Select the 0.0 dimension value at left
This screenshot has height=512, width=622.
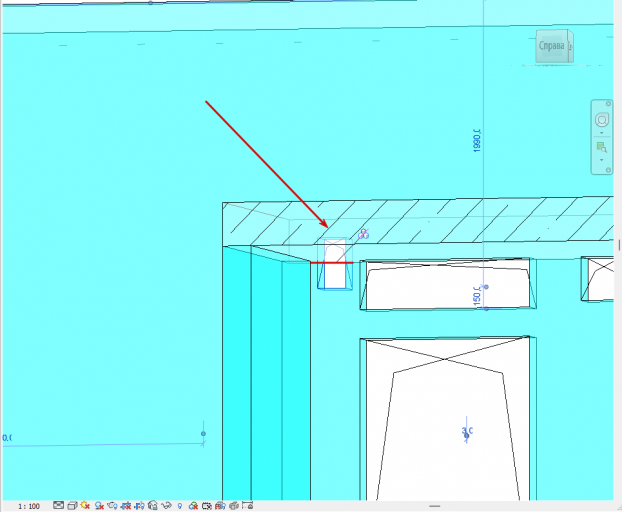pos(7,438)
